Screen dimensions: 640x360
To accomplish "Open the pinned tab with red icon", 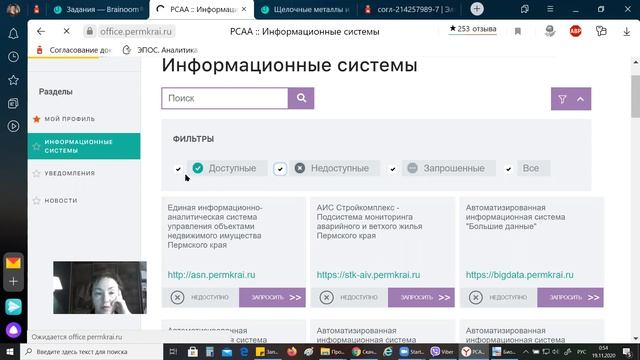I will [x=36, y=9].
